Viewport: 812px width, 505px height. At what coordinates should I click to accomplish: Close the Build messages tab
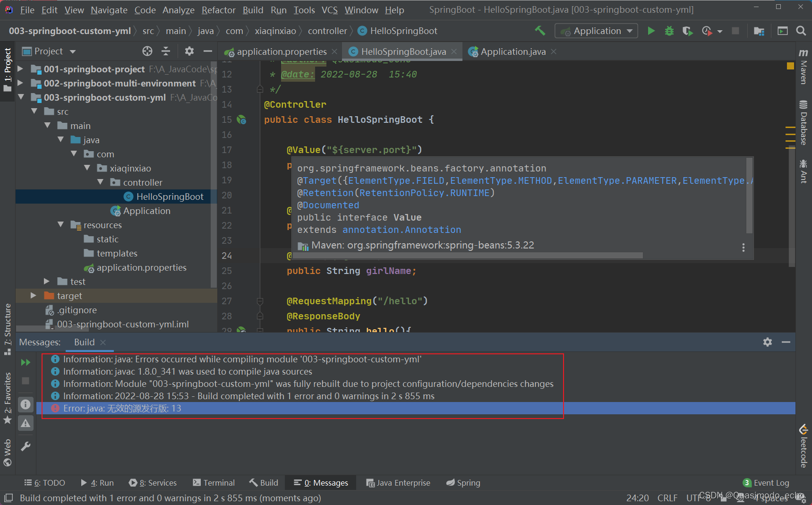point(103,342)
